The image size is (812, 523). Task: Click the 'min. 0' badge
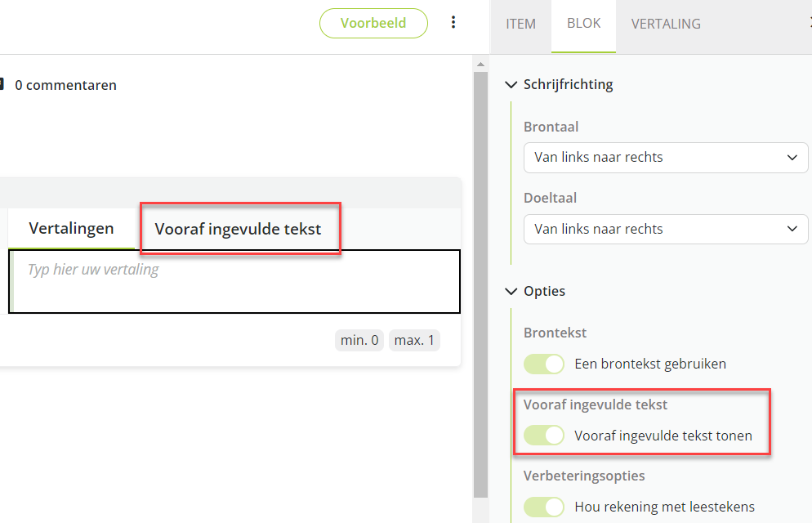pos(359,340)
